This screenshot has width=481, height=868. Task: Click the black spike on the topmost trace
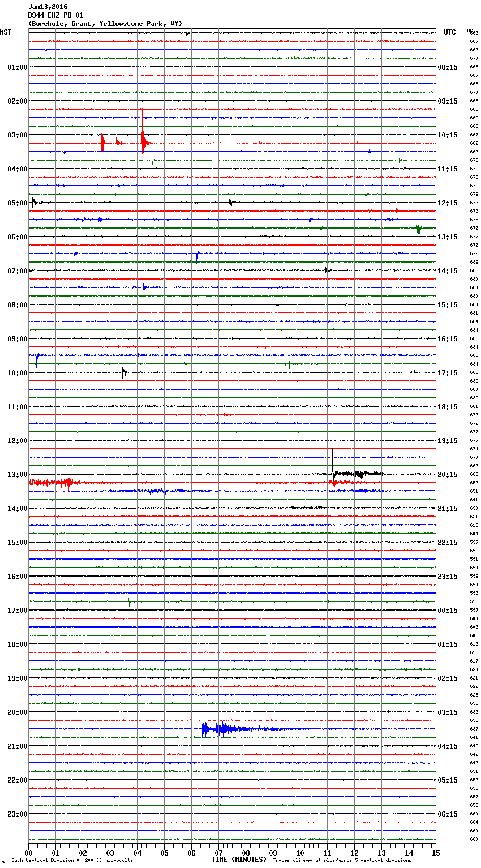click(x=187, y=32)
